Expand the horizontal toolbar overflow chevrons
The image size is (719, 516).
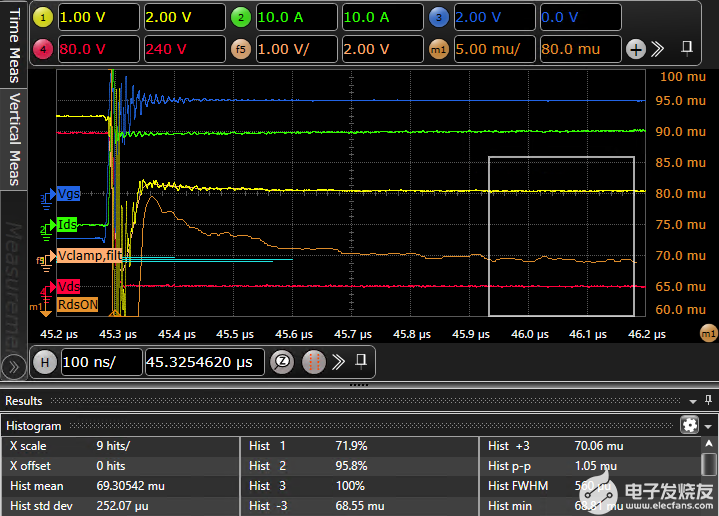click(338, 361)
